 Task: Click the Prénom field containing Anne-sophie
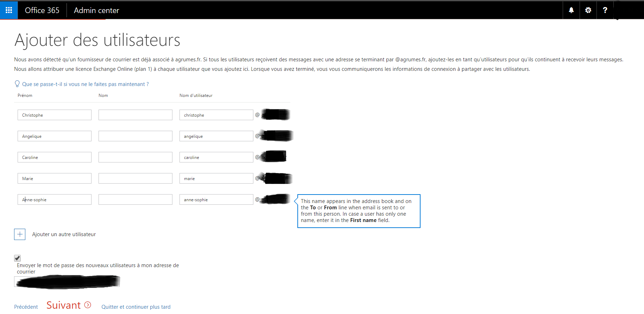pyautogui.click(x=55, y=199)
